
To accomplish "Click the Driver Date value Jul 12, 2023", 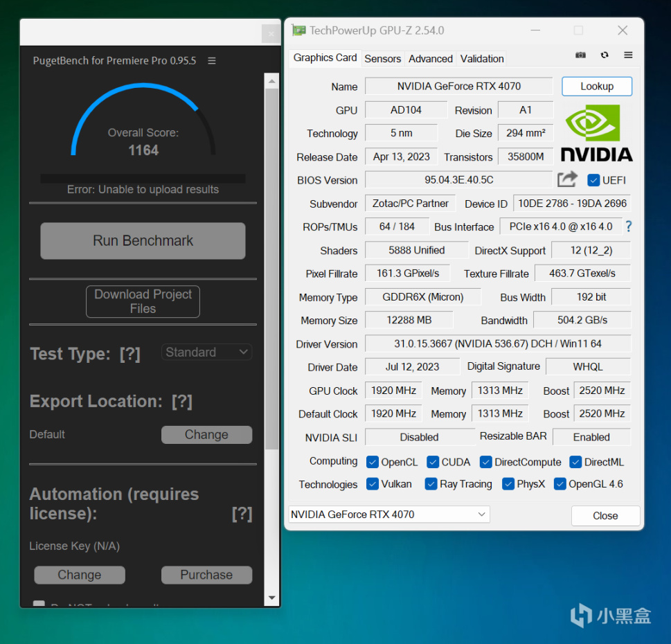I will [412, 367].
